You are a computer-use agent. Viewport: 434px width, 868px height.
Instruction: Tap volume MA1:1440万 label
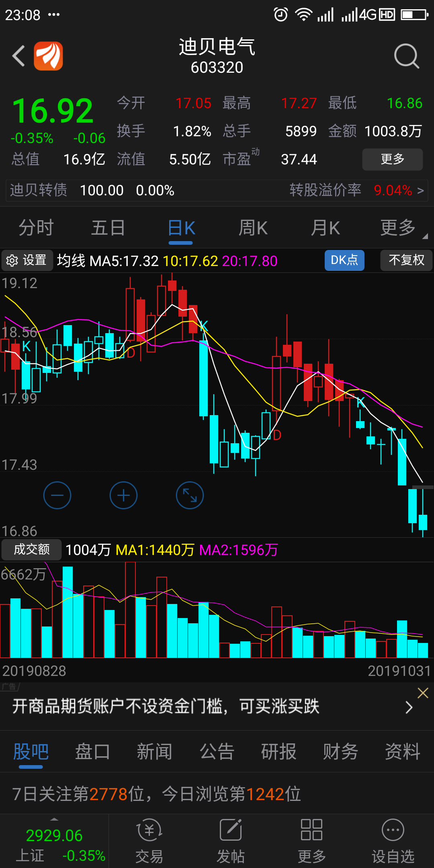pos(155,550)
